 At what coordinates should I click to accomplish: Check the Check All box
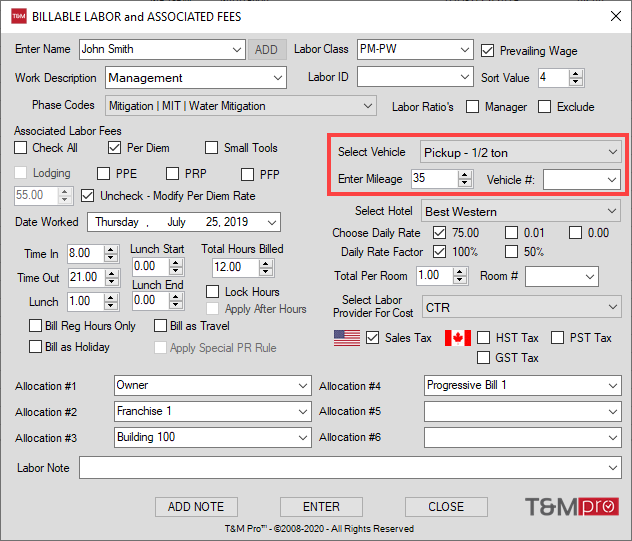[x=21, y=148]
